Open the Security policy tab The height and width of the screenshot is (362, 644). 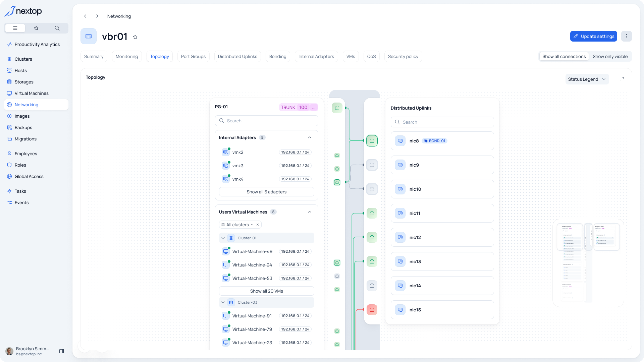[x=403, y=56]
